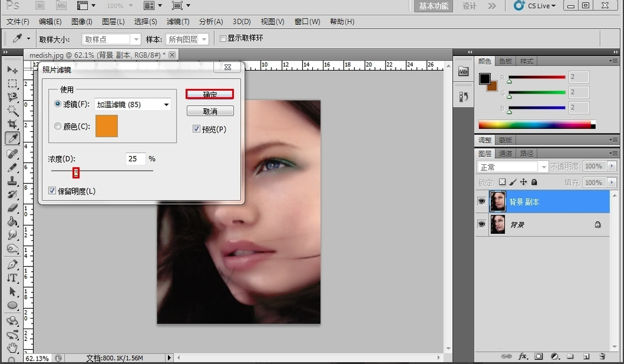This screenshot has width=624, height=364.
Task: Select the 颜色(C) radio button
Action: tap(58, 126)
